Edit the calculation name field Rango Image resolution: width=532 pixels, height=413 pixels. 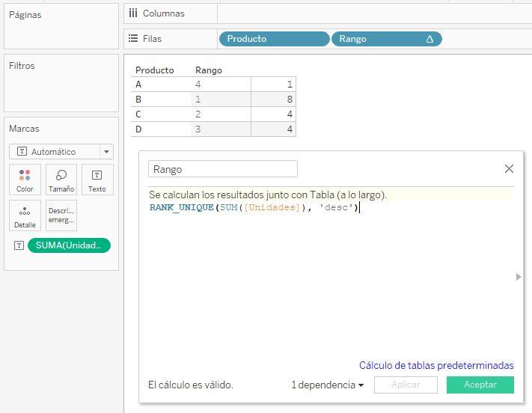pyautogui.click(x=223, y=169)
